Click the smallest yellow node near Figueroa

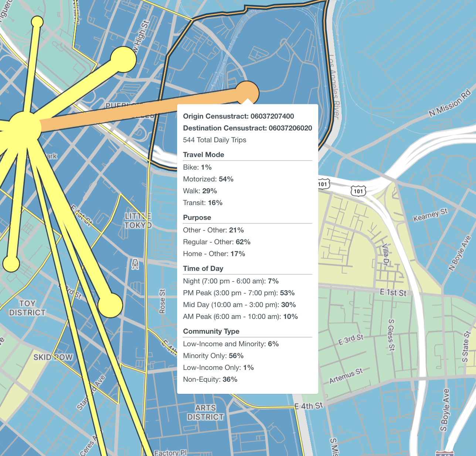[37, 22]
